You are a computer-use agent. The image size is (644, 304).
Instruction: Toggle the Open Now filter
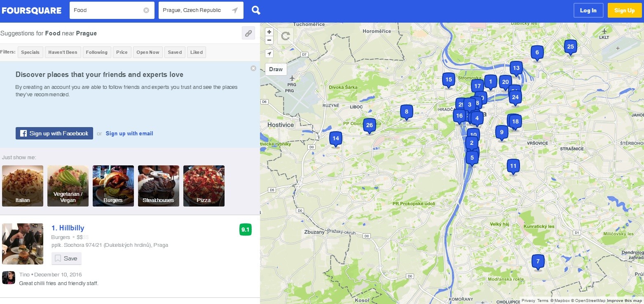pyautogui.click(x=148, y=52)
